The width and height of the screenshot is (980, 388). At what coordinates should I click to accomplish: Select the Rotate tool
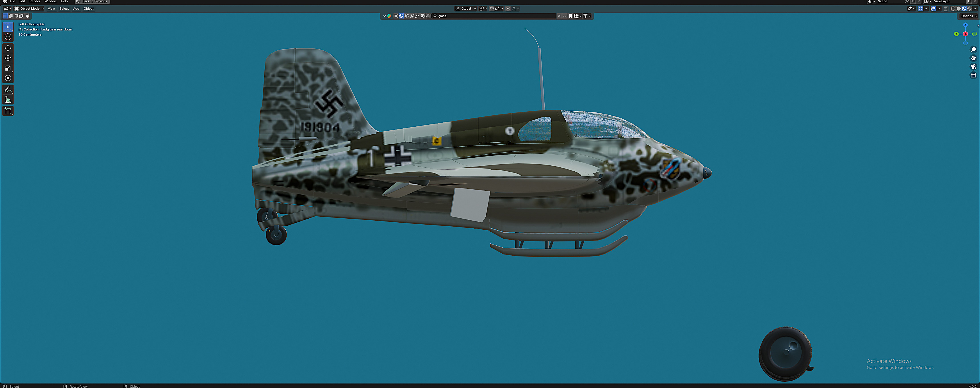[8, 58]
